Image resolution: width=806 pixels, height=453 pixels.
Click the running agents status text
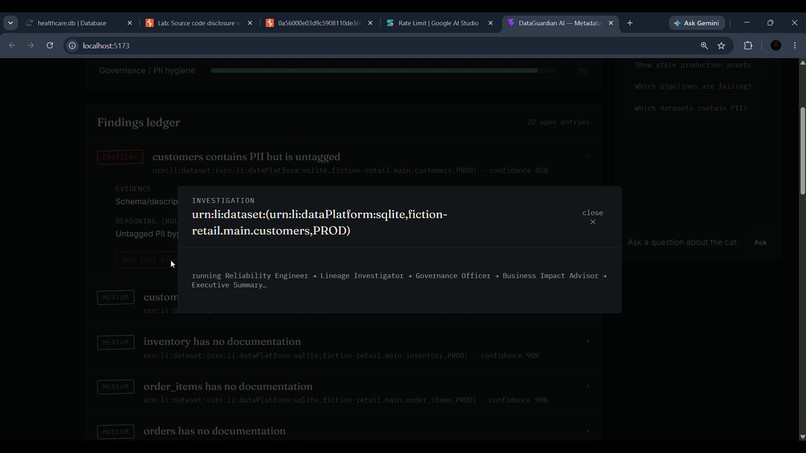click(399, 280)
